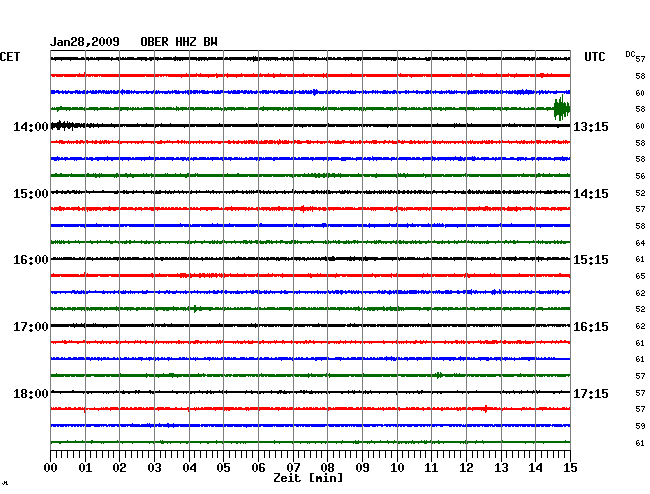Select minute label 06 on time axis

(258, 467)
